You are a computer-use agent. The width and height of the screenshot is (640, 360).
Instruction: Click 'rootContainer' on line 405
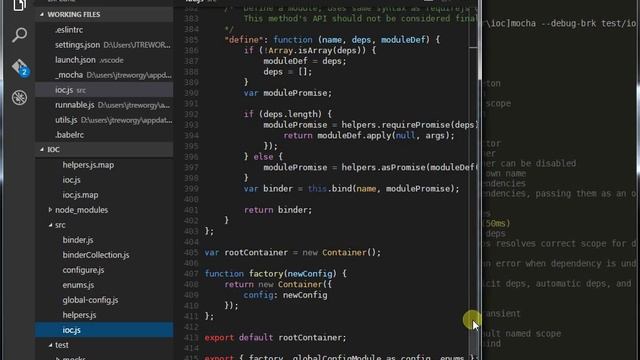click(x=256, y=253)
